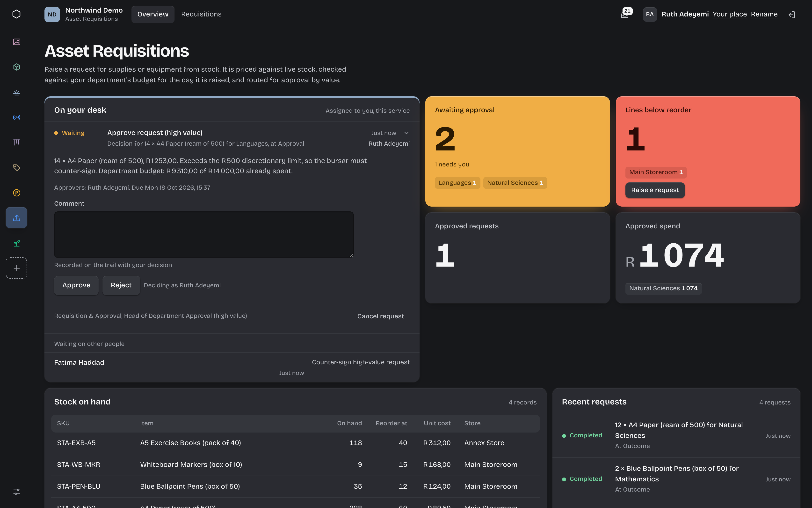Open the green cube sidebar icon
812x508 pixels.
16,67
